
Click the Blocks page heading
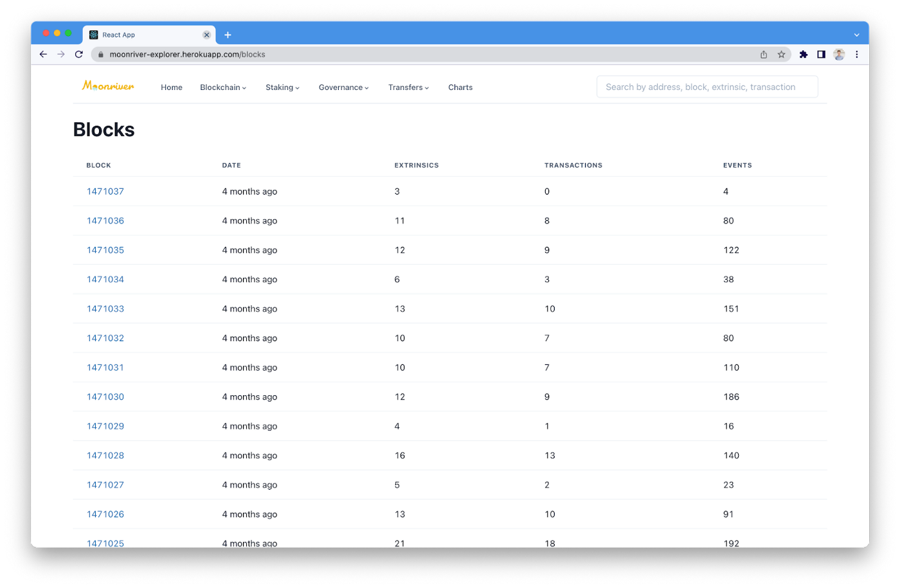[104, 130]
